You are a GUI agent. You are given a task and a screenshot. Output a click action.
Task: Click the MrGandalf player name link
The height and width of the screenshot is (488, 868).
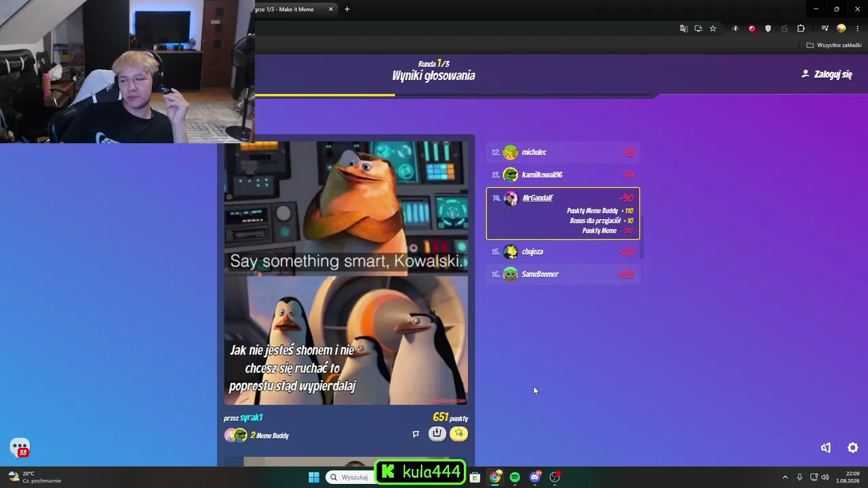pyautogui.click(x=538, y=198)
